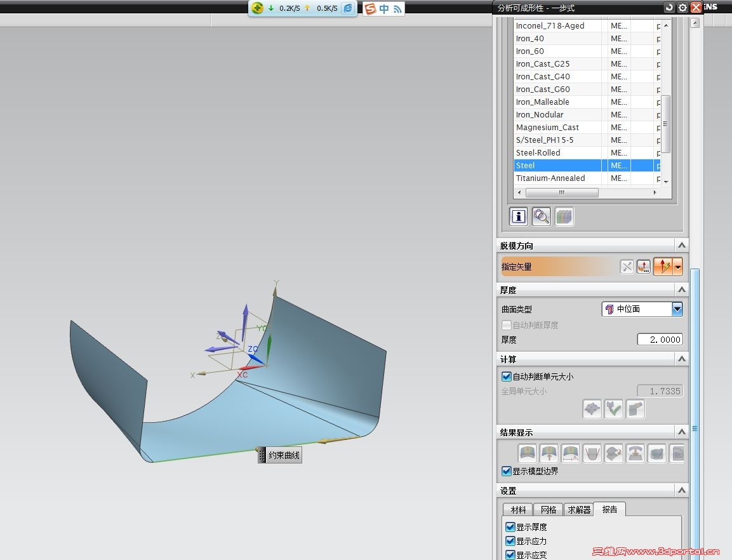This screenshot has width=732, height=560.
Task: Collapse the 结果显示 section
Action: coord(682,432)
